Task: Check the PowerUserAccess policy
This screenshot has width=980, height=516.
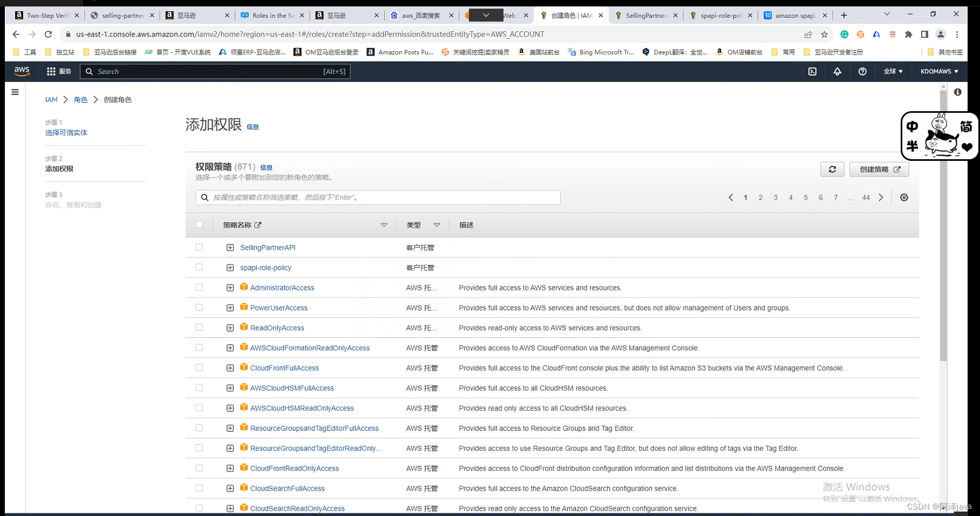Action: (x=199, y=307)
